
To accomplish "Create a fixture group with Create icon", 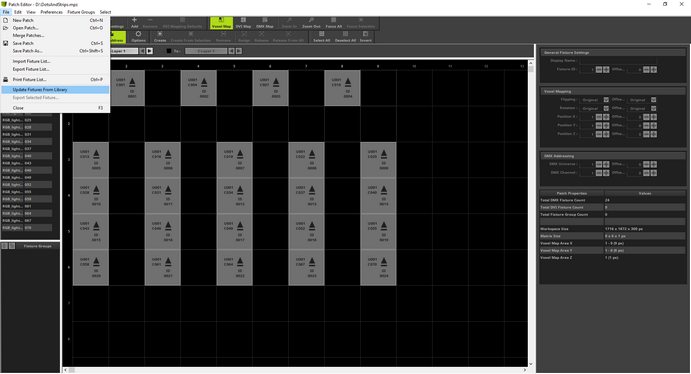I will [160, 37].
